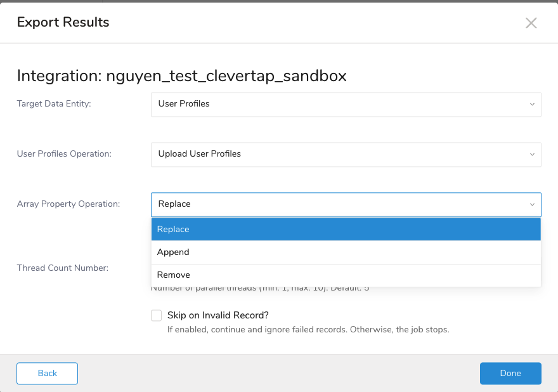Viewport: 558px width, 392px height.
Task: Click the Target Data Entity label
Action: [54, 104]
